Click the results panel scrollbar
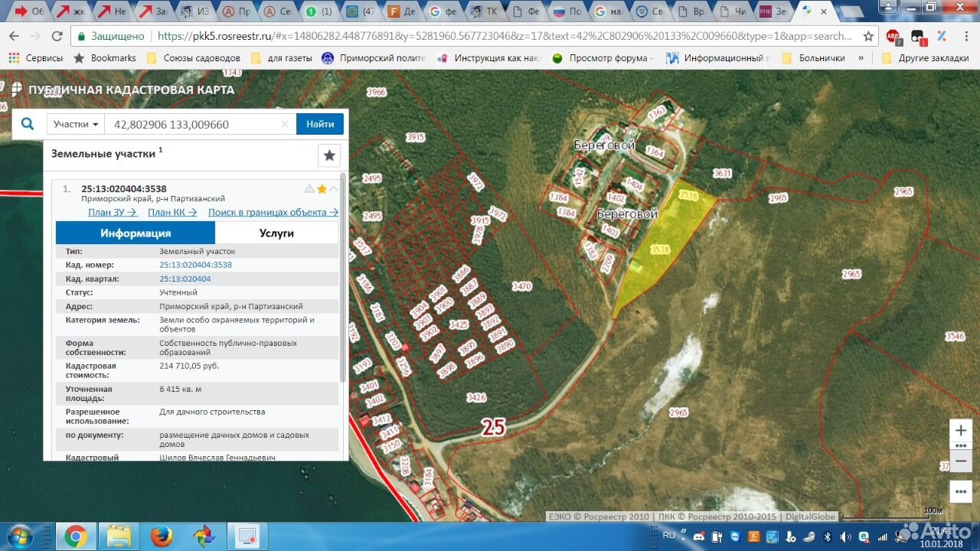 (343, 279)
